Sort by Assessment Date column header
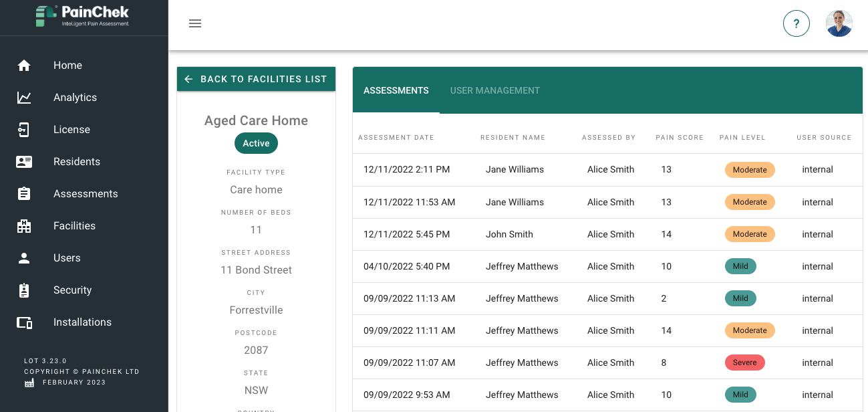This screenshot has width=868, height=412. coord(396,138)
